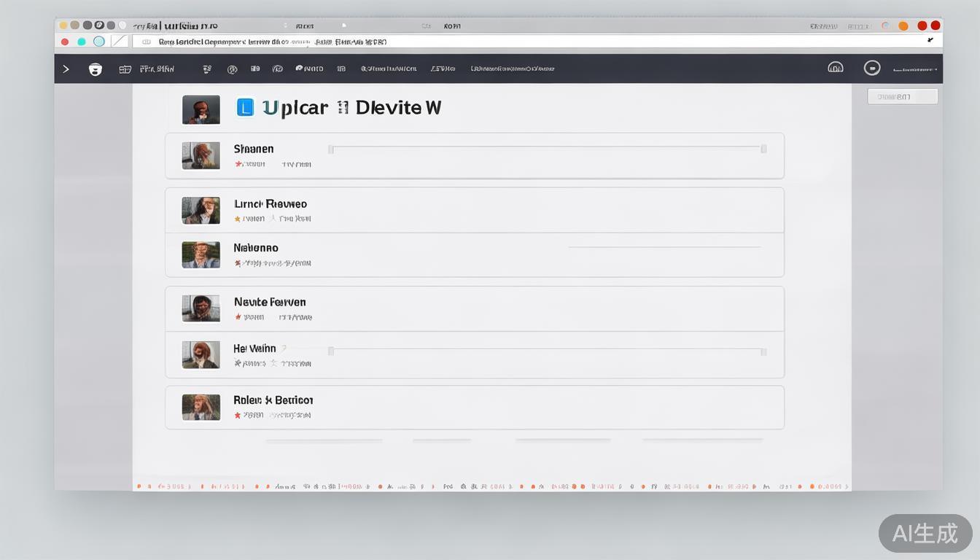Click the Nevite Fewven profile thumbnail

tap(201, 308)
